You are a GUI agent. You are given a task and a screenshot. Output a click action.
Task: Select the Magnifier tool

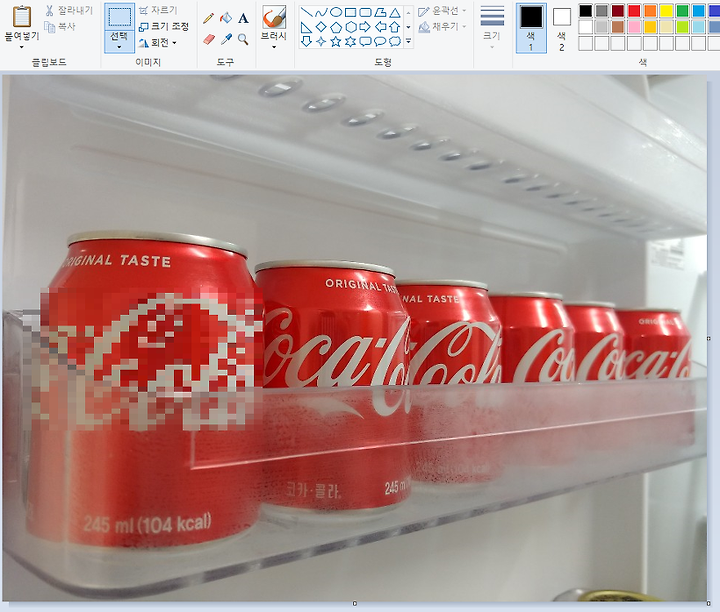(243, 39)
